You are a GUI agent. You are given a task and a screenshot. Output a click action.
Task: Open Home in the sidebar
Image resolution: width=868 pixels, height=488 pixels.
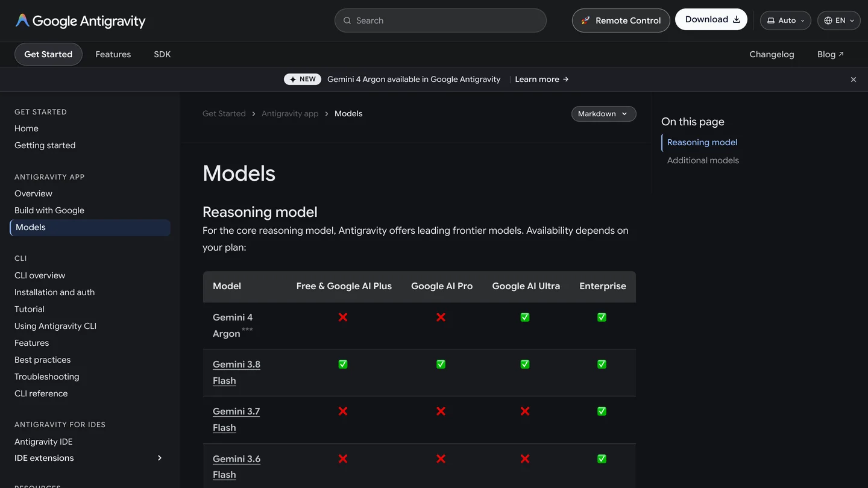[x=27, y=128]
